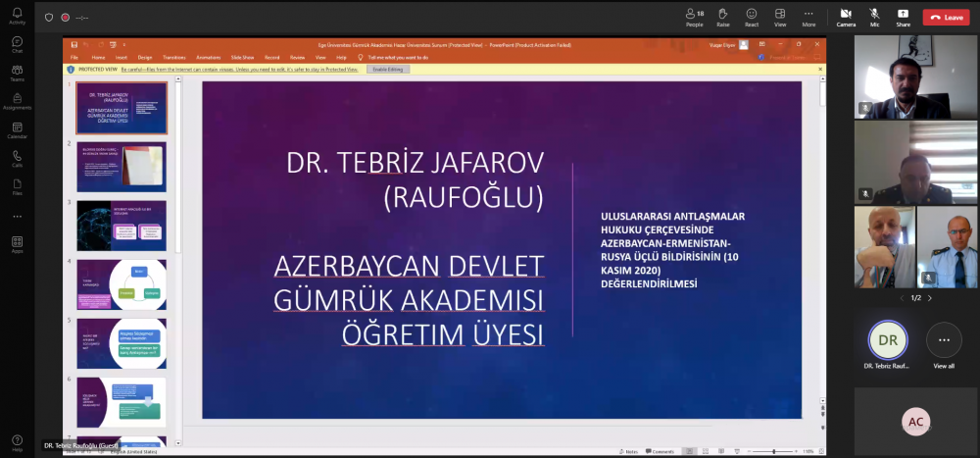This screenshot has height=458, width=980.
Task: Toggle the Mic mute state
Action: (875, 17)
